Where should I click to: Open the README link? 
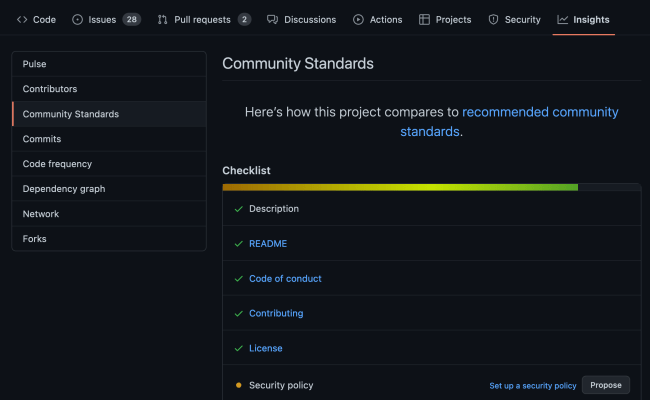[268, 244]
